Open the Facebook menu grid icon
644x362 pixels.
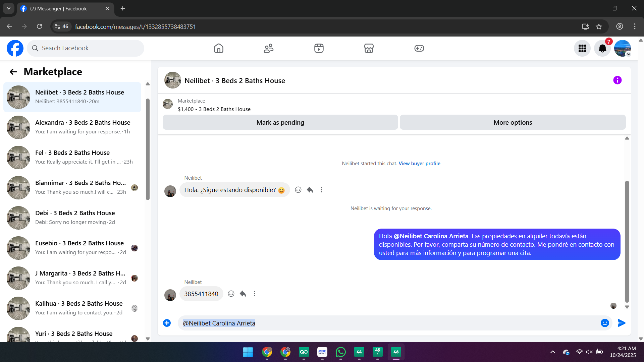pos(582,48)
